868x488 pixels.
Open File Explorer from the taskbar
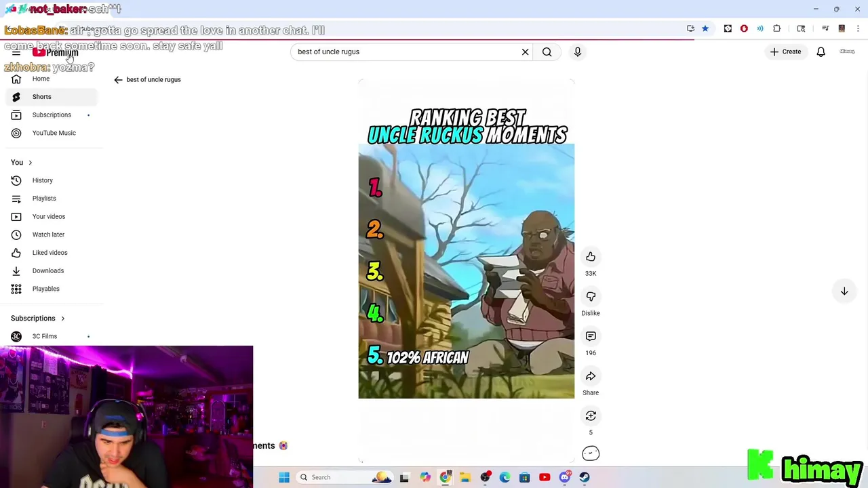pos(465,477)
